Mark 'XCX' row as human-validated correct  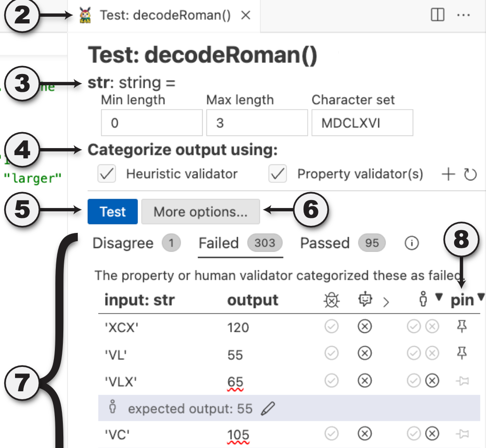pos(413,326)
